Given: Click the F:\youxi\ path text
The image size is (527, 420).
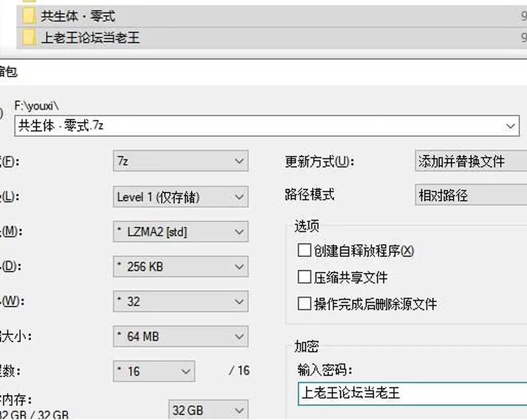Looking at the screenshot, I should 37,106.
